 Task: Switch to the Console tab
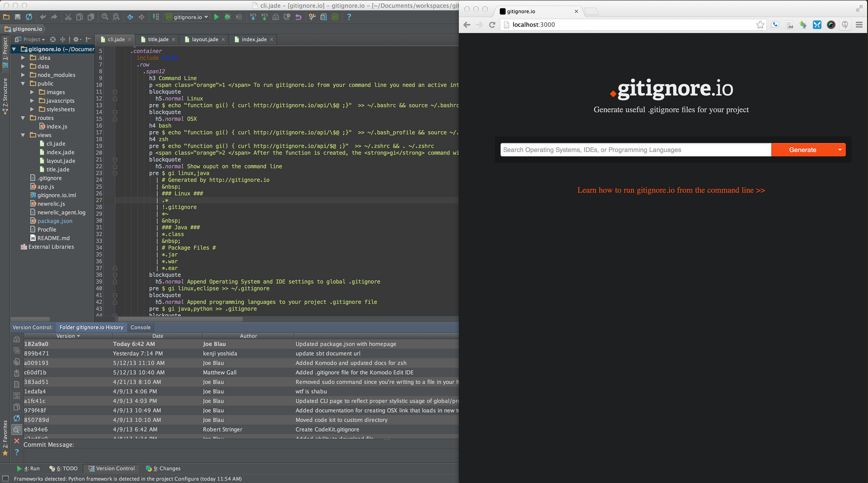pyautogui.click(x=140, y=327)
